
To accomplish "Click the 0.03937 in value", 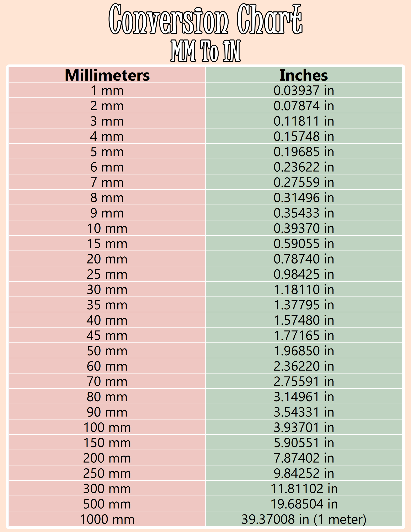I will click(x=304, y=90).
